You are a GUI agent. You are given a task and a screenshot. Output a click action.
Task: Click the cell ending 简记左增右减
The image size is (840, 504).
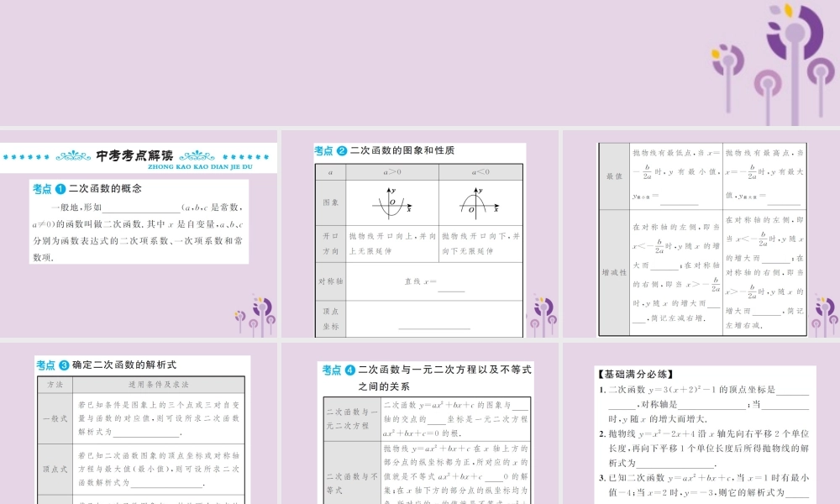click(764, 273)
